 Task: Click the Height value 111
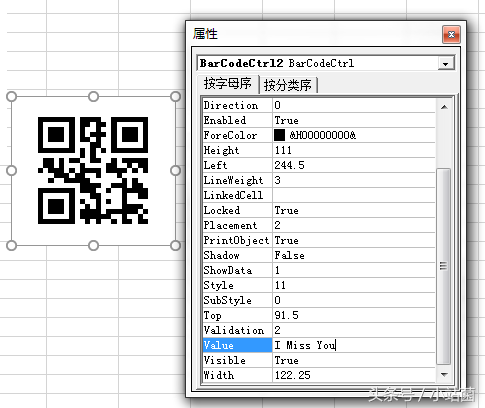point(354,150)
